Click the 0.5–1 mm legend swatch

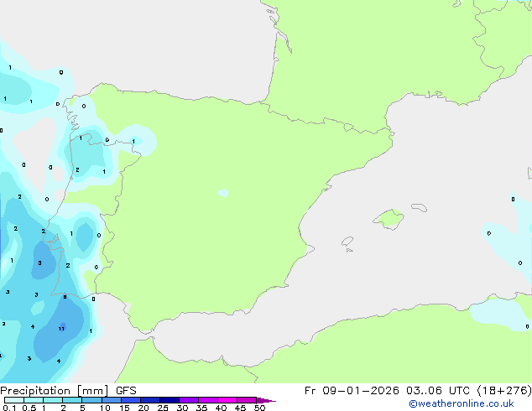tap(34, 400)
